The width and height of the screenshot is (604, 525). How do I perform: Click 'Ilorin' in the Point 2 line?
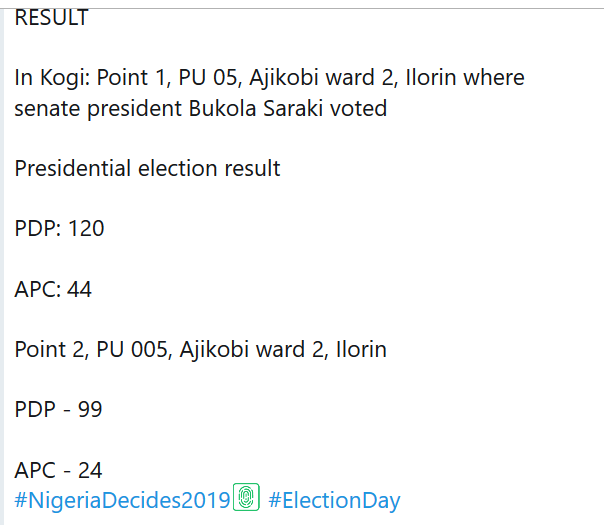click(360, 350)
